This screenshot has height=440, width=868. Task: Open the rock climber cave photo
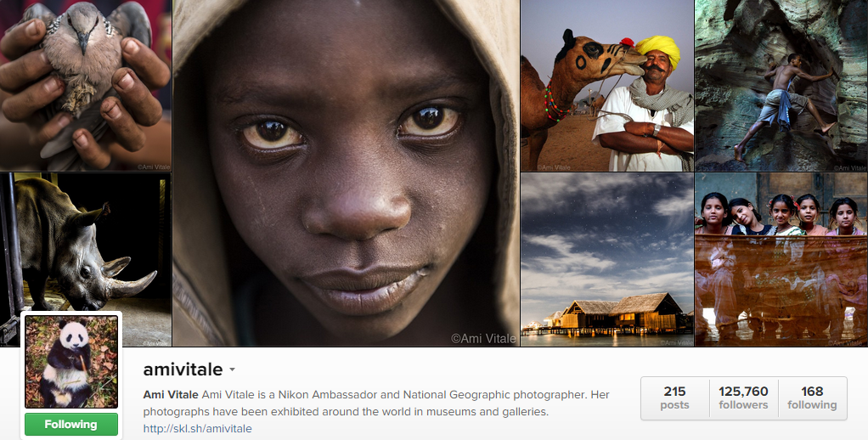pos(781,85)
